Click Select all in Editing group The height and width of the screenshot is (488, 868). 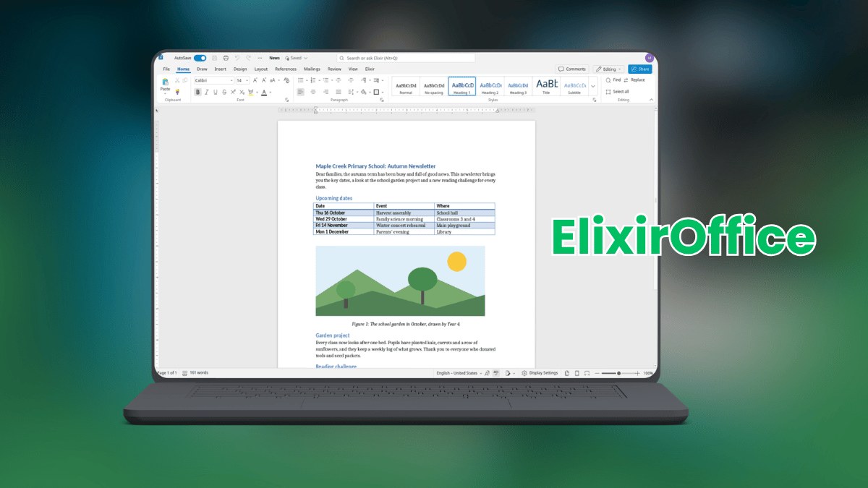pyautogui.click(x=617, y=92)
